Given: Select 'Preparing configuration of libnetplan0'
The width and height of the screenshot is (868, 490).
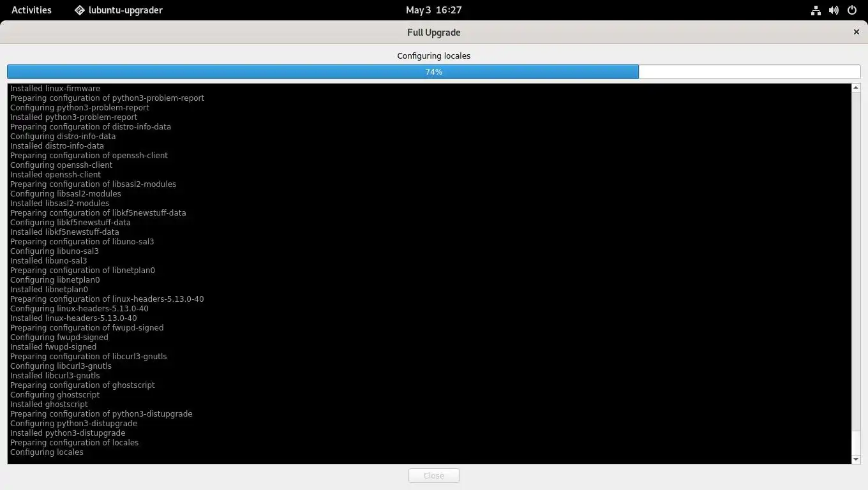Looking at the screenshot, I should pos(82,271).
